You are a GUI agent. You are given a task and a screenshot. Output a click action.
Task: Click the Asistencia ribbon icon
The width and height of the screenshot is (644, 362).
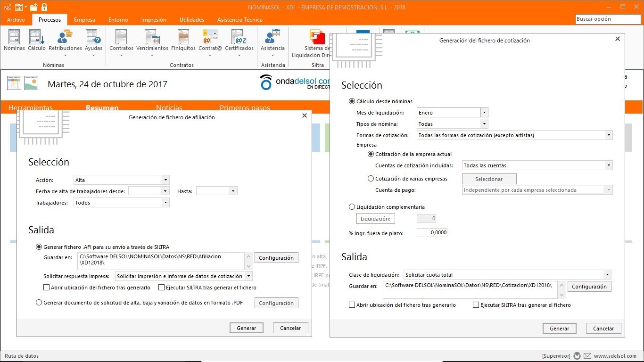(x=272, y=43)
